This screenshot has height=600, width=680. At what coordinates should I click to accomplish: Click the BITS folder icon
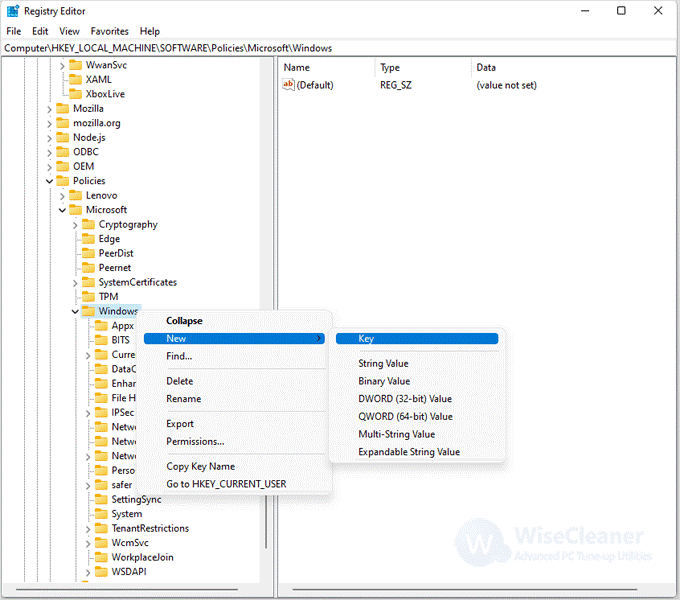[x=101, y=340]
